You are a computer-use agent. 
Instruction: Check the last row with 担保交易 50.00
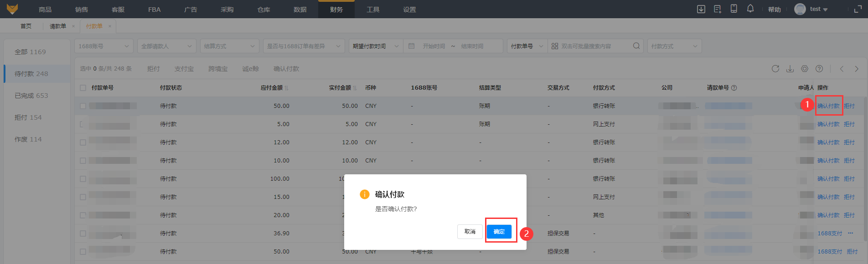pos(83,252)
